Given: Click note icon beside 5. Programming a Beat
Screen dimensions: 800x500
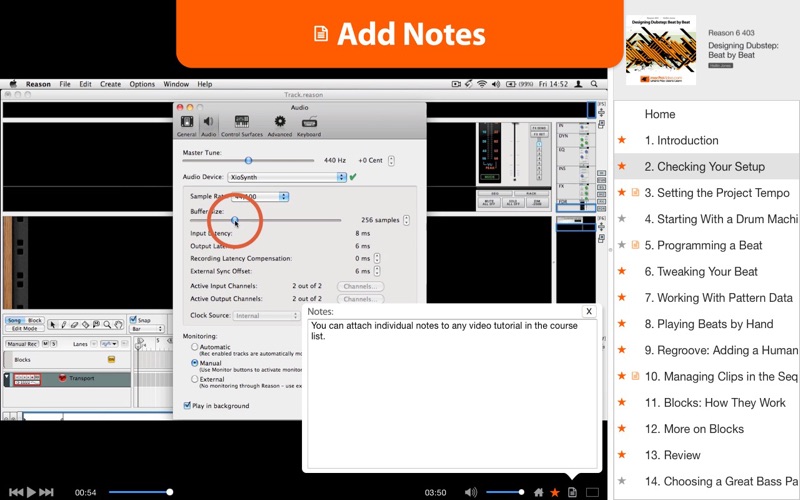Looking at the screenshot, I should (635, 245).
